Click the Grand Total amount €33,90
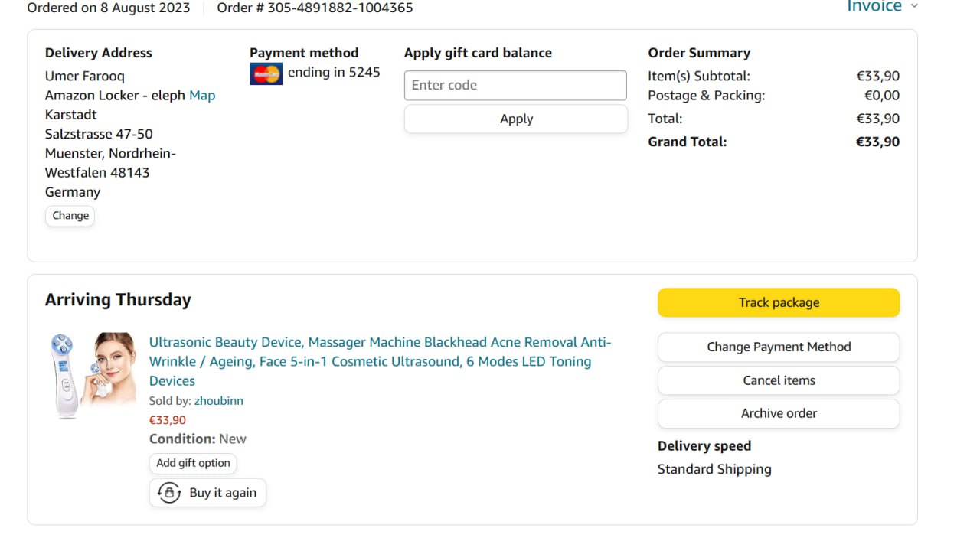This screenshot has width=980, height=551. tap(877, 142)
